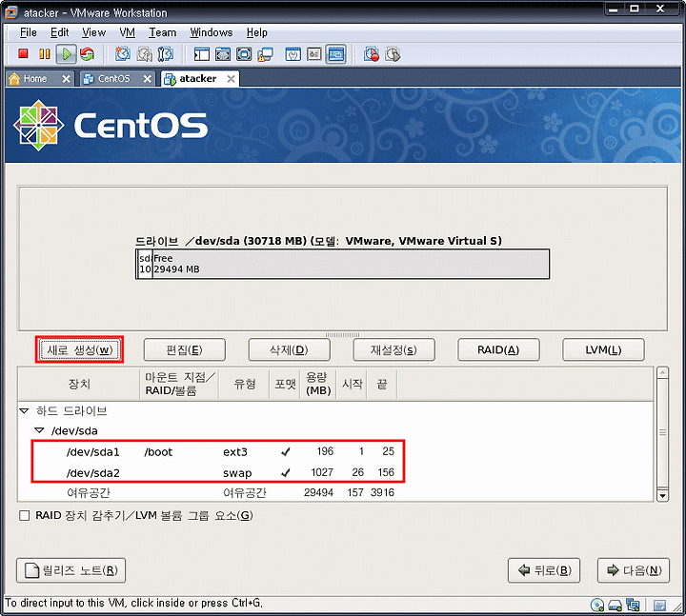This screenshot has width=686, height=616.
Task: Click the green Power On play icon
Action: coord(67,54)
